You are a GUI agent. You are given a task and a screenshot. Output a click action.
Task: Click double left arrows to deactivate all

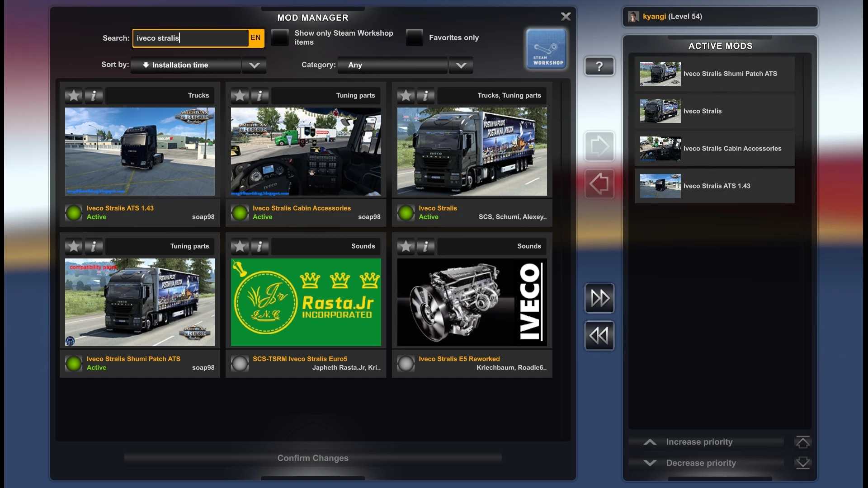(599, 336)
